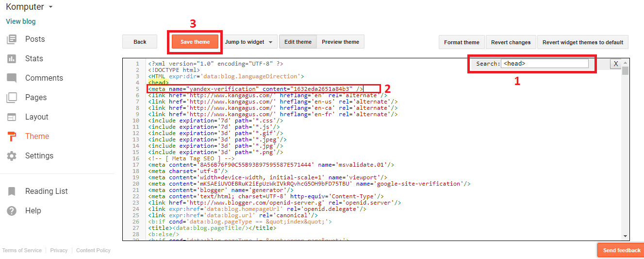Viewport: 644px width, 259px height.
Task: Click the <b:else/> line
Action: point(164,234)
